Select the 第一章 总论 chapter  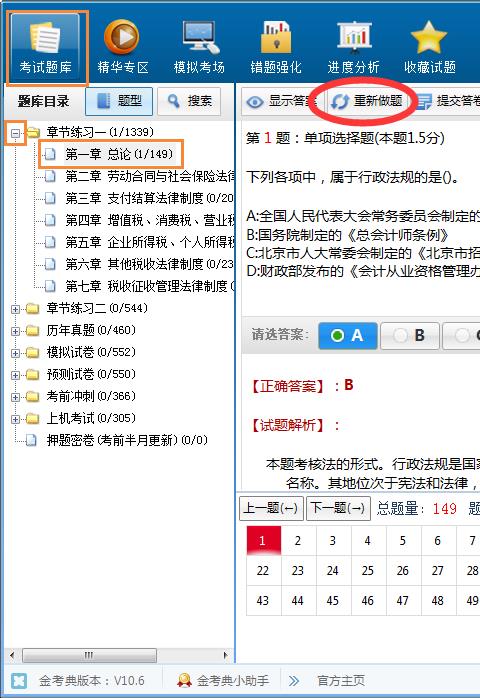point(119,154)
